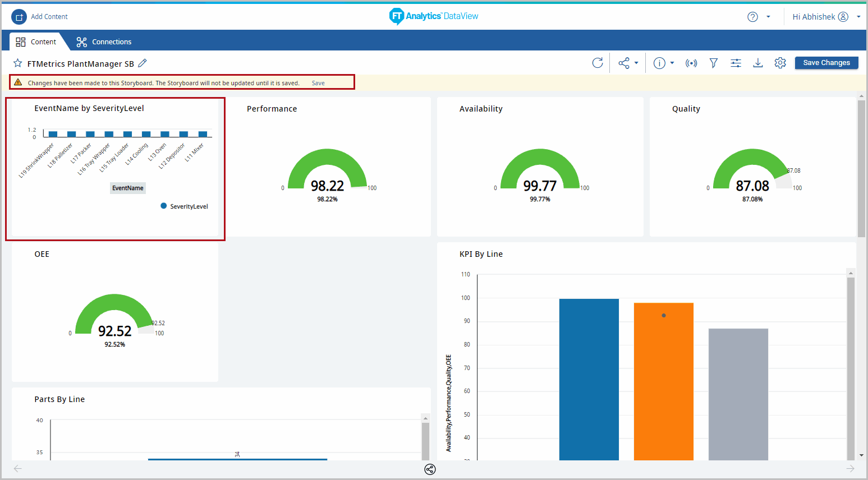Click the EventName by SeverityLevel title
The height and width of the screenshot is (480, 868).
89,108
